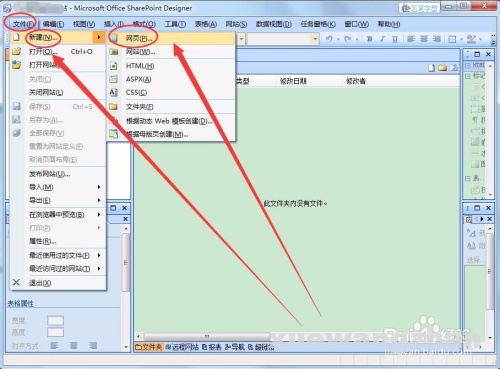Open the 编辑(E) menu
Screen dimensions: 500x369
point(53,24)
